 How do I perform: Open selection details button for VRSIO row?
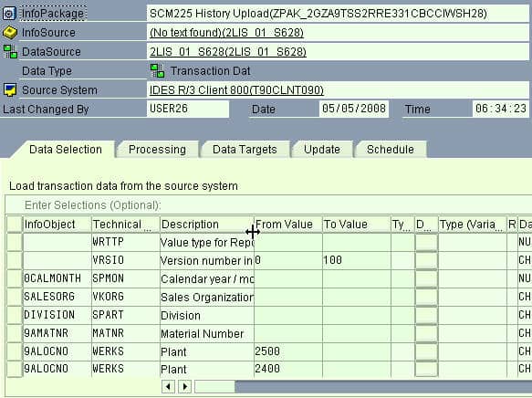(x=426, y=260)
